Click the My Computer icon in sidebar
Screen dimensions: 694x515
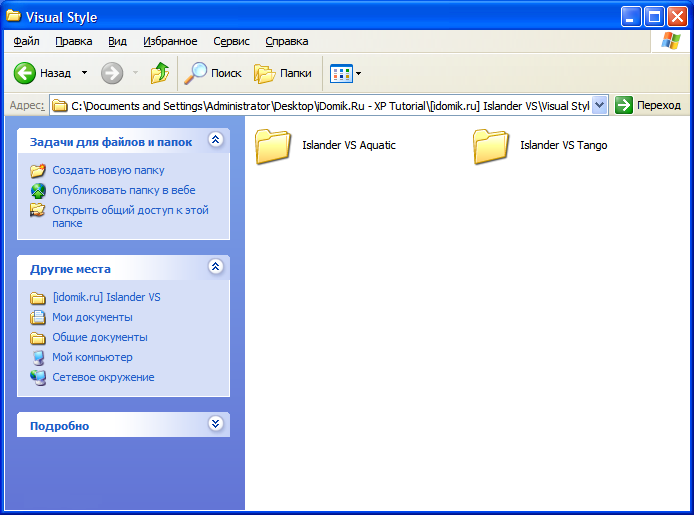click(38, 358)
